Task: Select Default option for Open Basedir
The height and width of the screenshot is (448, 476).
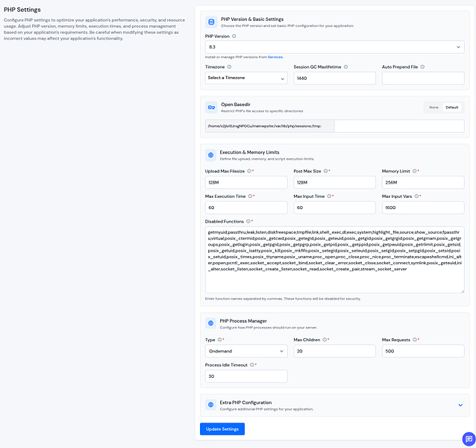Action: [x=451, y=108]
